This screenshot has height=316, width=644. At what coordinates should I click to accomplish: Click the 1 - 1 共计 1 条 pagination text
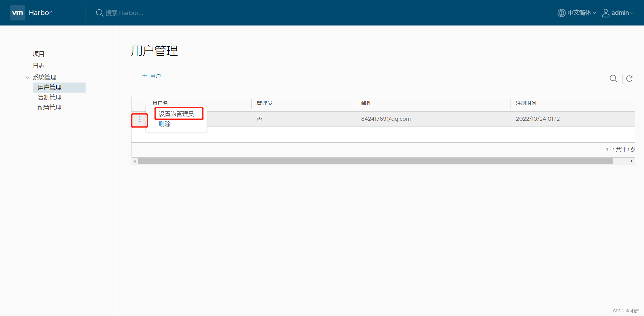click(x=621, y=150)
